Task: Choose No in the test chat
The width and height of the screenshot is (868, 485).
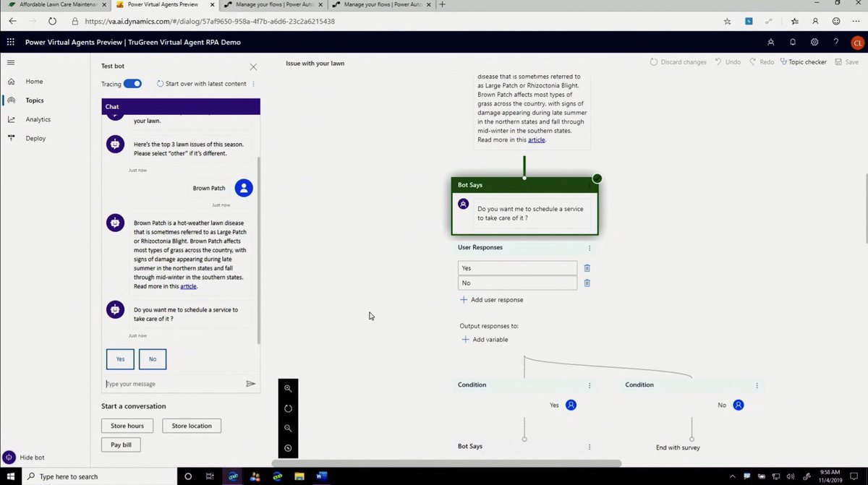Action: [x=153, y=359]
